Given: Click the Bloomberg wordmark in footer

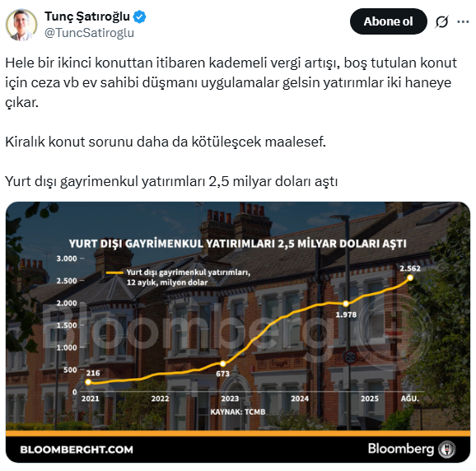Looking at the screenshot, I should pyautogui.click(x=401, y=449).
